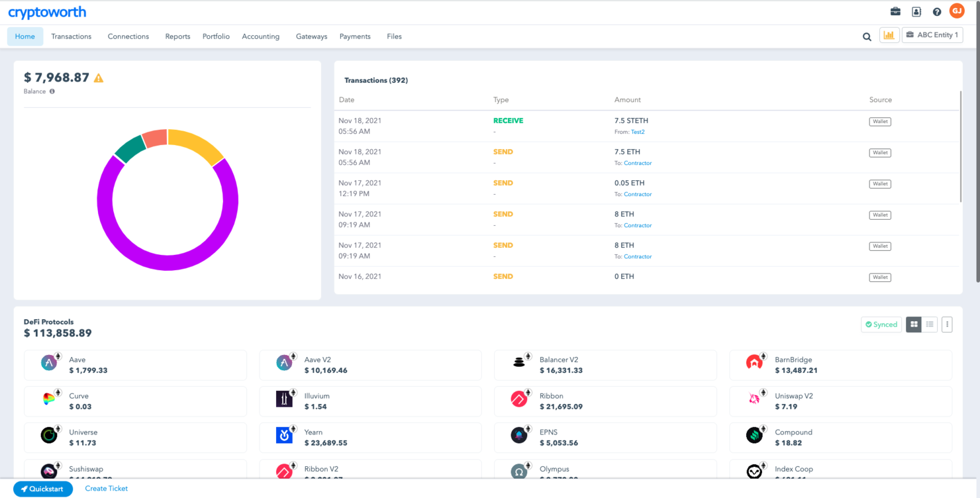Open the Test2 transaction source link
980x498 pixels.
click(637, 132)
